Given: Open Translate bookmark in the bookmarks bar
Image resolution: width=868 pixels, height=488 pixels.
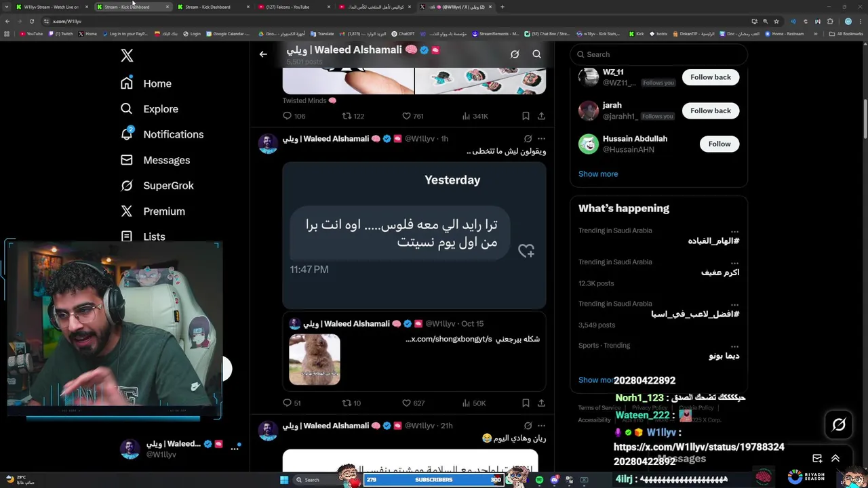Looking at the screenshot, I should pos(323,34).
